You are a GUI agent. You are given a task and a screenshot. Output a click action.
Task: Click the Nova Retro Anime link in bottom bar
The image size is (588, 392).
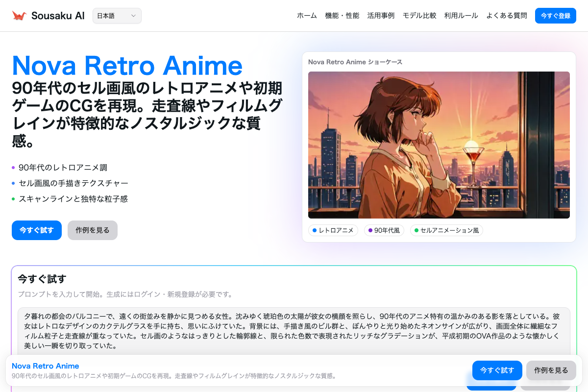click(45, 366)
